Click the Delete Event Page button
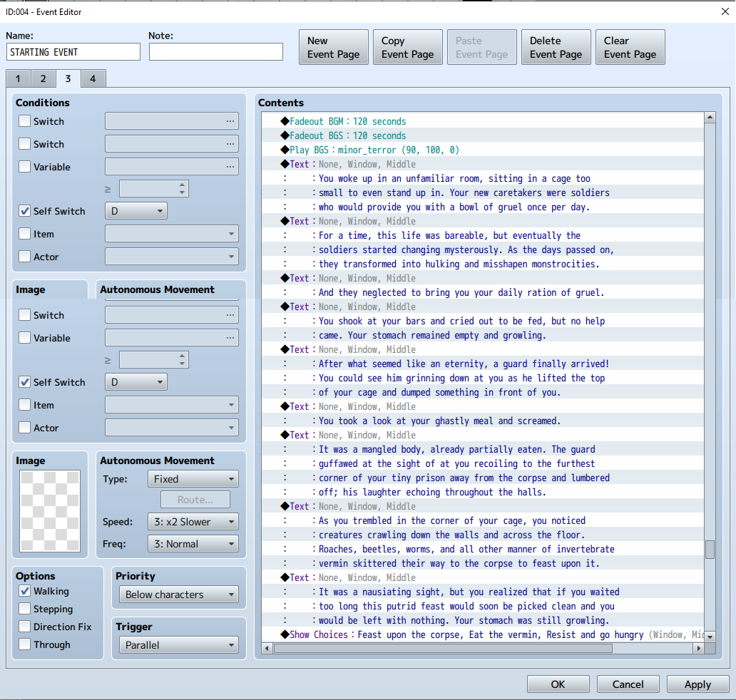The image size is (736, 700). click(x=556, y=47)
